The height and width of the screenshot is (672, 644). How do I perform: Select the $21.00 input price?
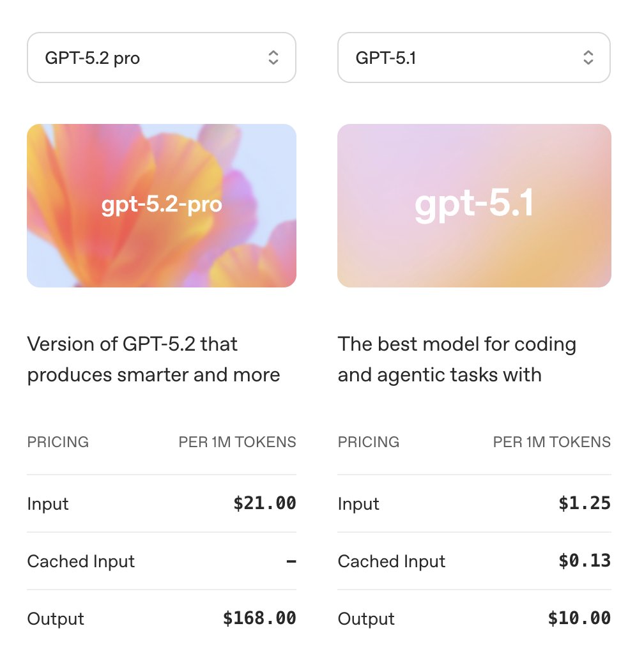[x=264, y=503]
